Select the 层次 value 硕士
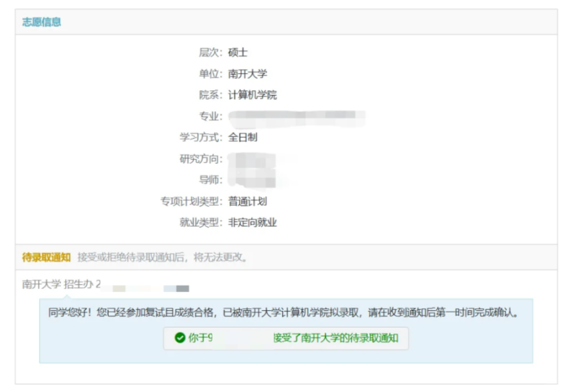The height and width of the screenshot is (392, 568). (x=238, y=53)
